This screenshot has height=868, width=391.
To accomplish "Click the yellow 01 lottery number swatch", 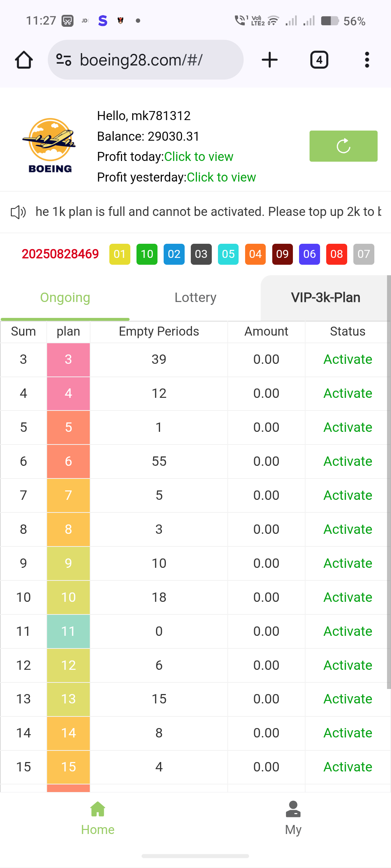I will tap(120, 254).
